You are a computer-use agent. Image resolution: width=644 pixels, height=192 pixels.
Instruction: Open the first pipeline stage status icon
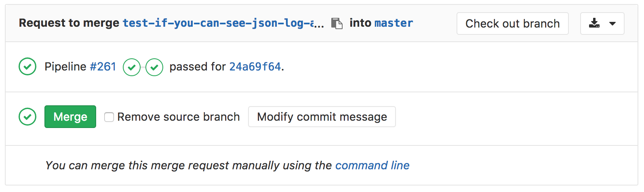click(x=132, y=67)
